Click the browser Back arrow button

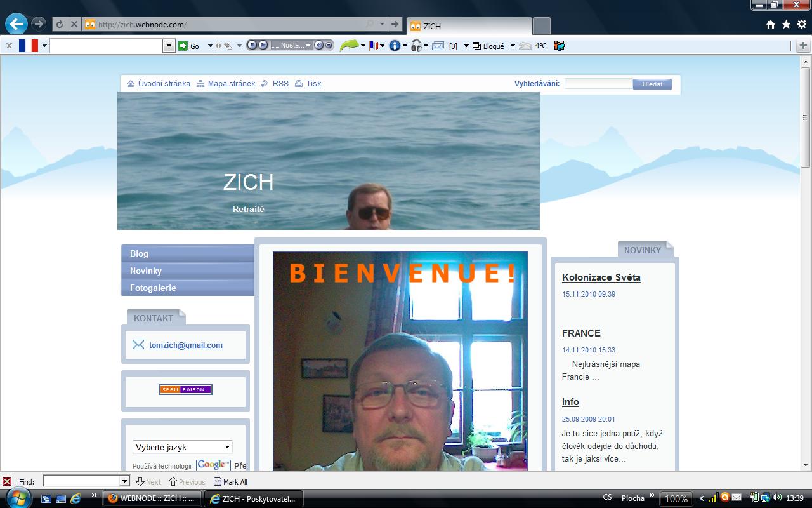pyautogui.click(x=16, y=24)
